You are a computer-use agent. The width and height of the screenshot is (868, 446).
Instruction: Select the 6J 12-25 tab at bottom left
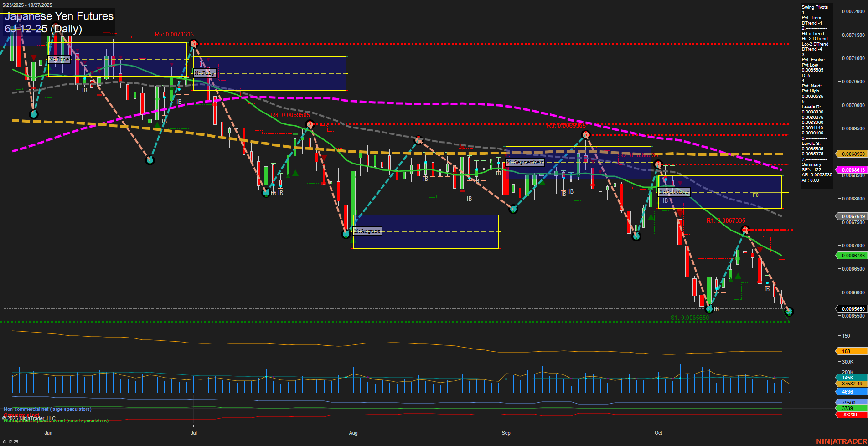[x=10, y=442]
